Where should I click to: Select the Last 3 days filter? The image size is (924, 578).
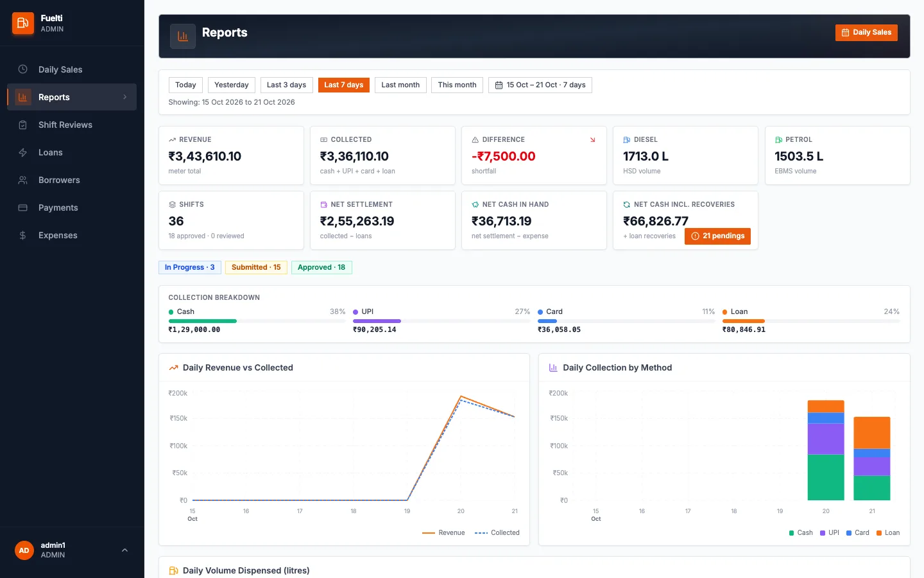[286, 85]
